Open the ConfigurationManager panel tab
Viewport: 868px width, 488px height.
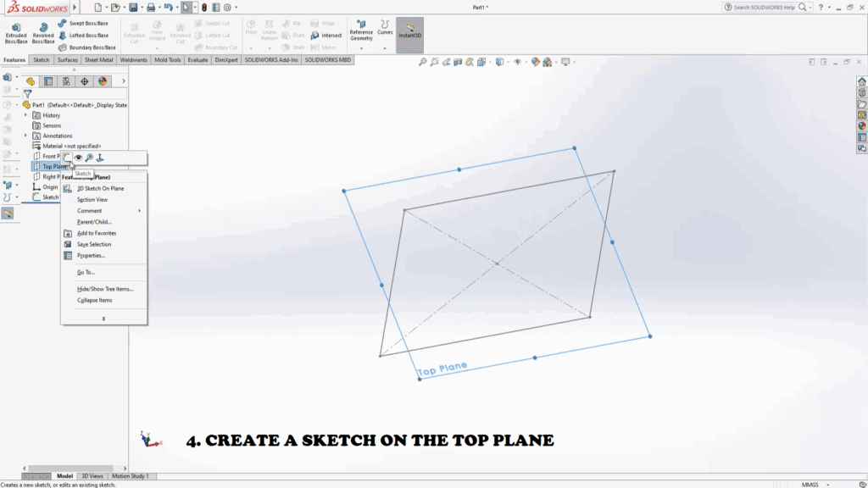click(x=65, y=81)
